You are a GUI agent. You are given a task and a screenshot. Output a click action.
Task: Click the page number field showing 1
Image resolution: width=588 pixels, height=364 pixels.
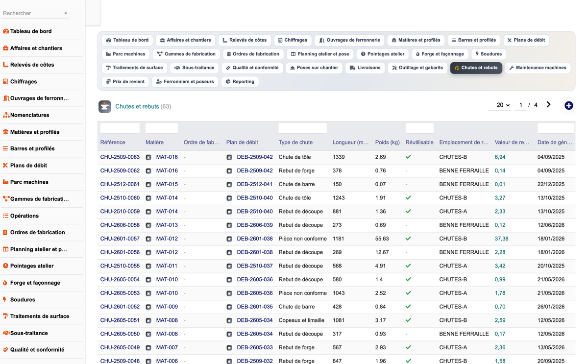coord(520,105)
